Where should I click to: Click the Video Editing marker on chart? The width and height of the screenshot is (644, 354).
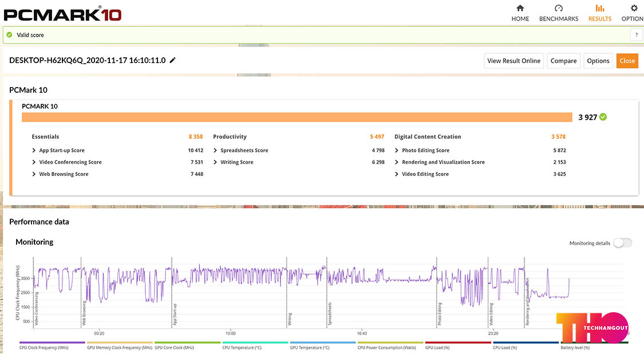pyautogui.click(x=491, y=314)
